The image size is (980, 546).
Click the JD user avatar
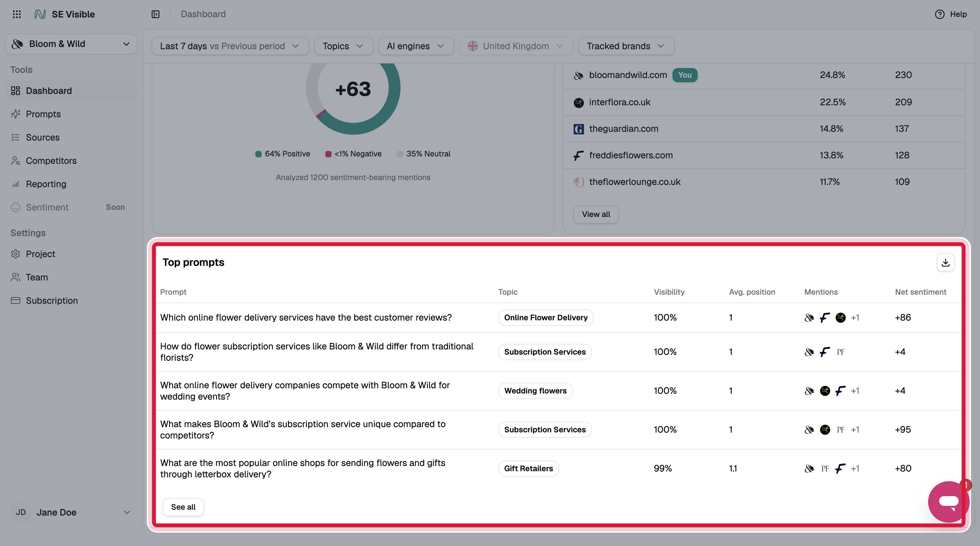pos(21,512)
